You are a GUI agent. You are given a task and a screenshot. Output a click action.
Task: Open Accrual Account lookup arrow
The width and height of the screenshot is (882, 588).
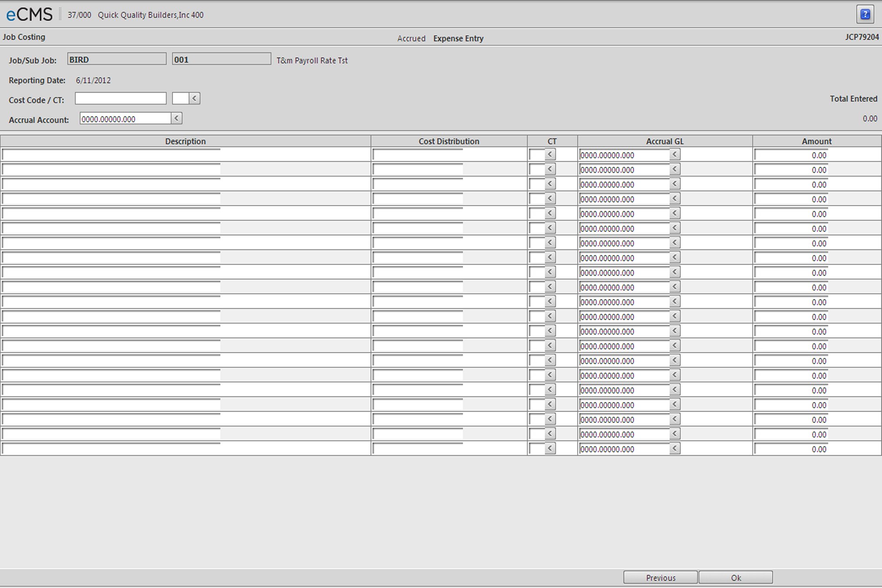(x=176, y=118)
